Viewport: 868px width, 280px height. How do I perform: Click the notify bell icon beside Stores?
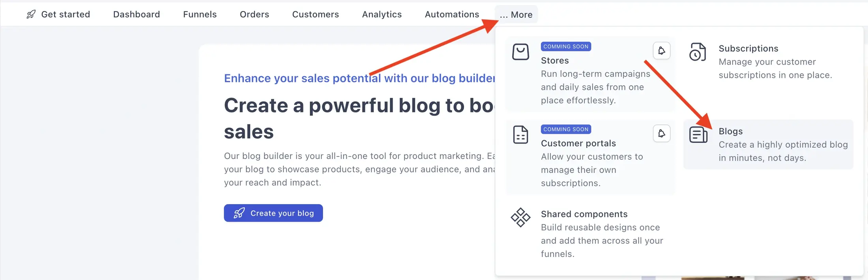[662, 50]
